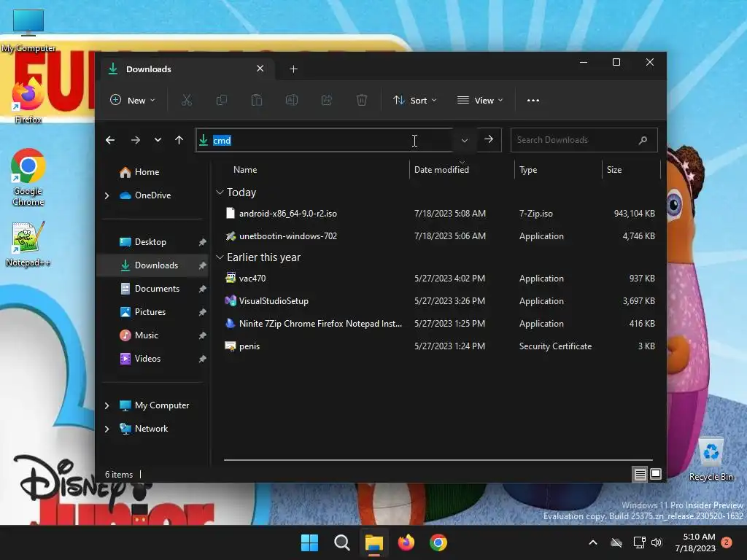Image resolution: width=747 pixels, height=560 pixels.
Task: Click the Rename icon in toolbar
Action: coord(292,100)
